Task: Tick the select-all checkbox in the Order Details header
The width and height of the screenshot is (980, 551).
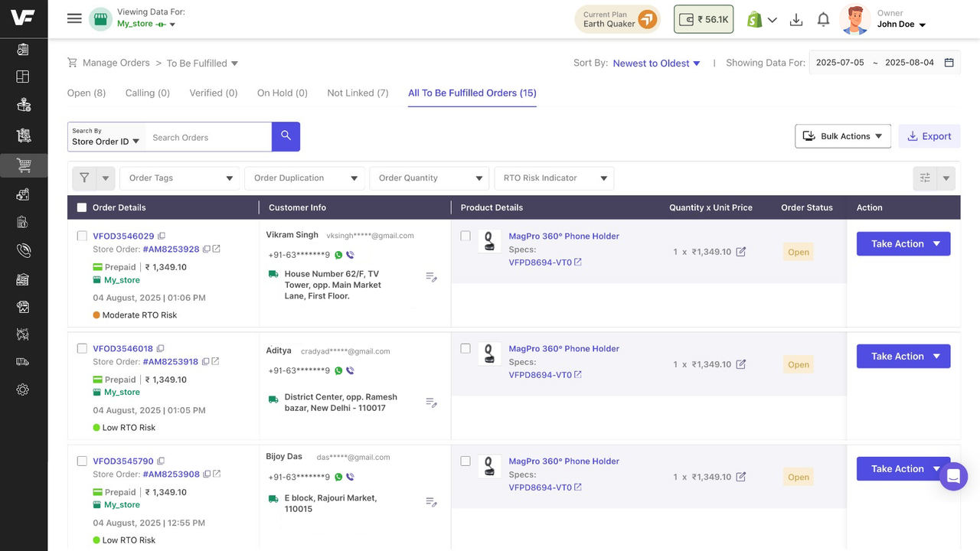Action: pos(82,207)
